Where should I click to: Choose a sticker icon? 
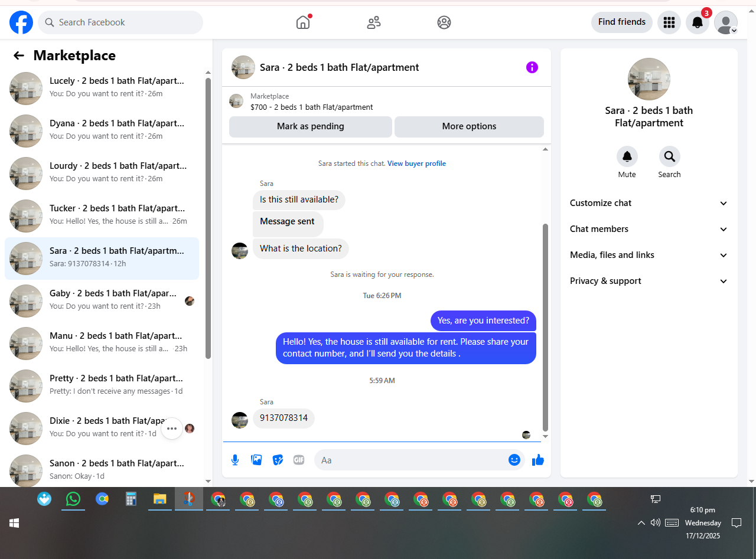click(x=278, y=460)
